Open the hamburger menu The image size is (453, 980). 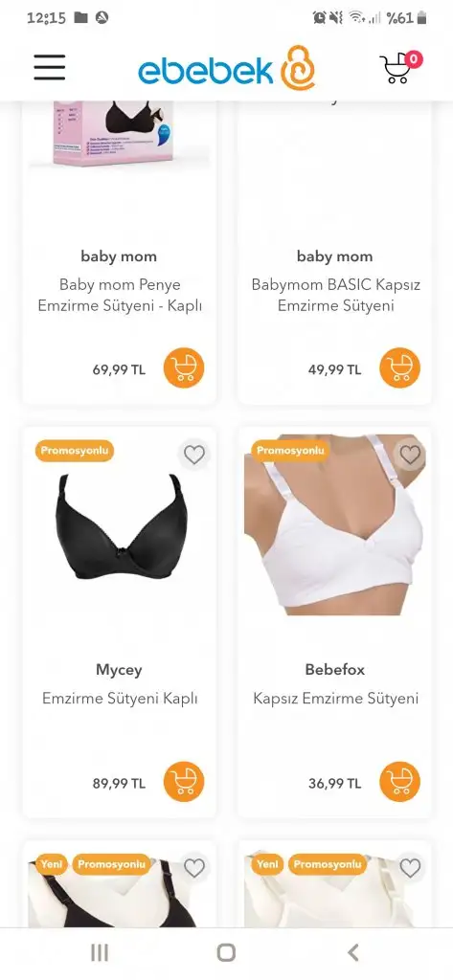click(50, 68)
